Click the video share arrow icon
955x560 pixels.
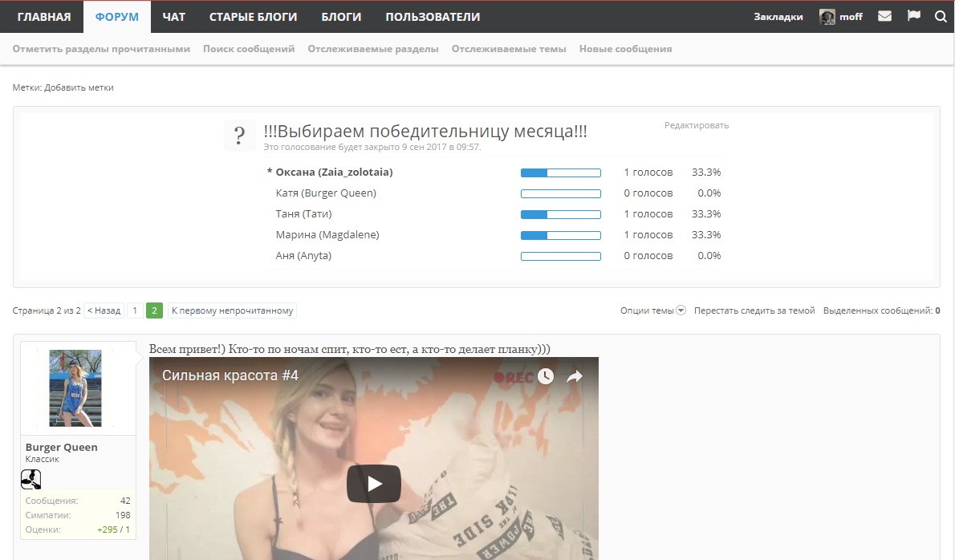tap(574, 376)
